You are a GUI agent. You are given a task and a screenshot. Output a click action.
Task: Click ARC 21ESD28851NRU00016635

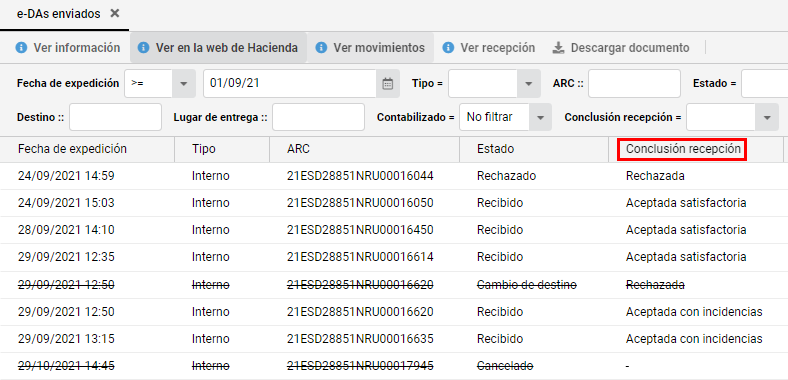(360, 339)
